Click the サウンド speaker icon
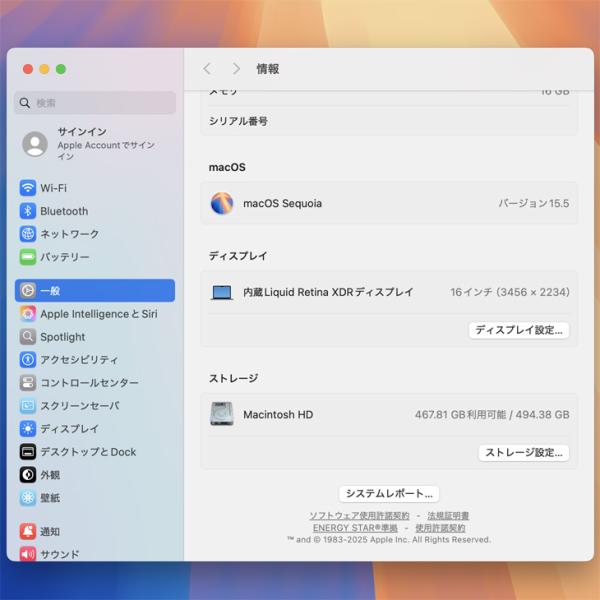 pyautogui.click(x=28, y=554)
